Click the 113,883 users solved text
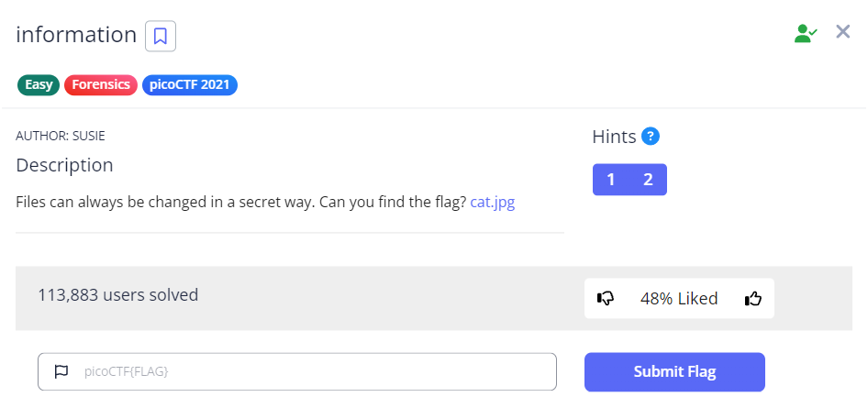Viewport: 868px width, 419px height. pyautogui.click(x=117, y=295)
